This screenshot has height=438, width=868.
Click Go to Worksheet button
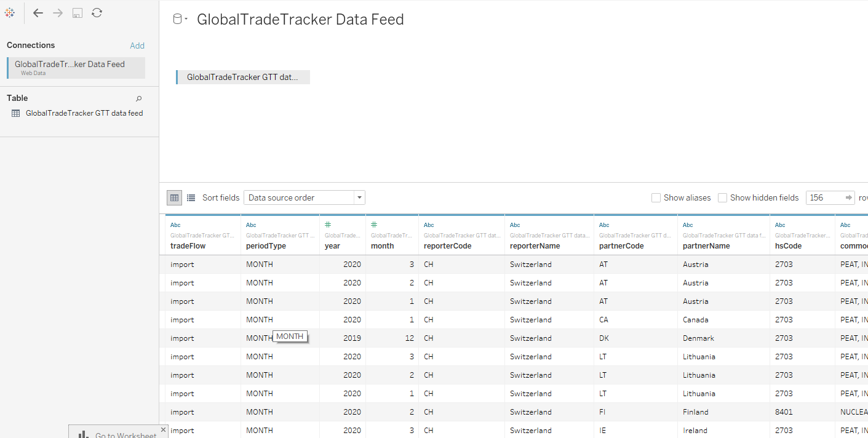click(x=117, y=434)
